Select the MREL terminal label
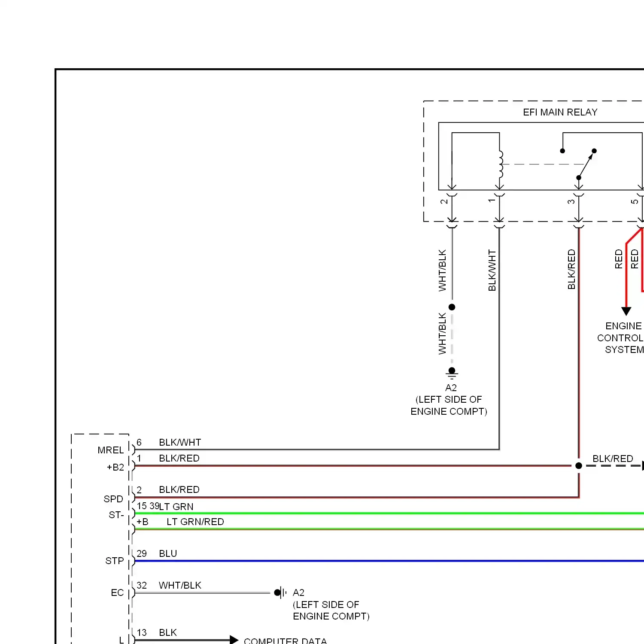 111,450
